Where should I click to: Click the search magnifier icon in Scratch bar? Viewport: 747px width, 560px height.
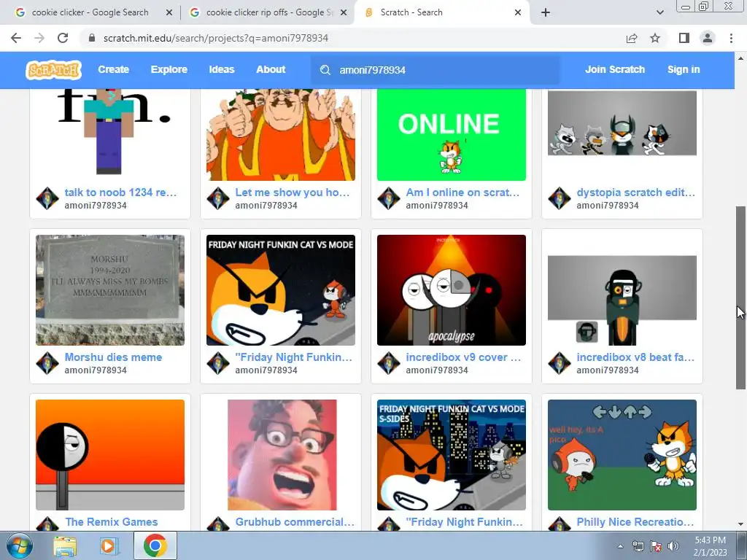[x=325, y=70]
